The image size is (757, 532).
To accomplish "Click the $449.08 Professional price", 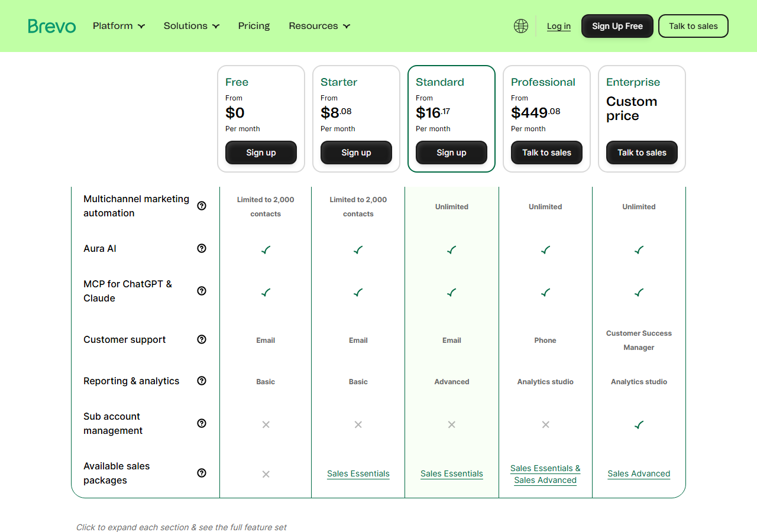I will click(x=536, y=112).
